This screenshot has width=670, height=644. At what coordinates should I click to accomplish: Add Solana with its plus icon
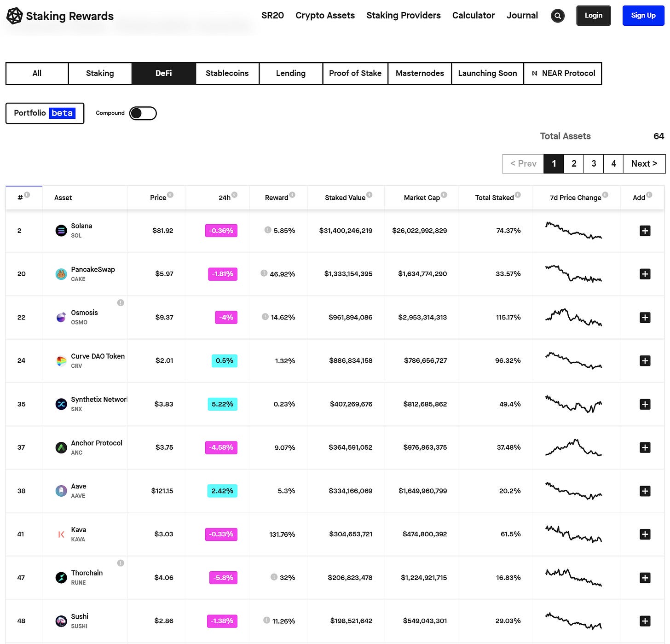point(645,231)
